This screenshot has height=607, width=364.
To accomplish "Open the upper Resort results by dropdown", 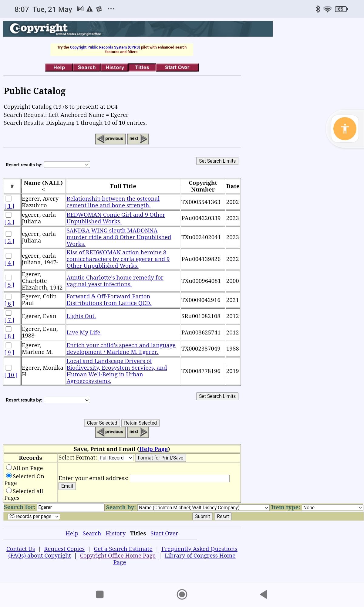I will click(x=67, y=164).
